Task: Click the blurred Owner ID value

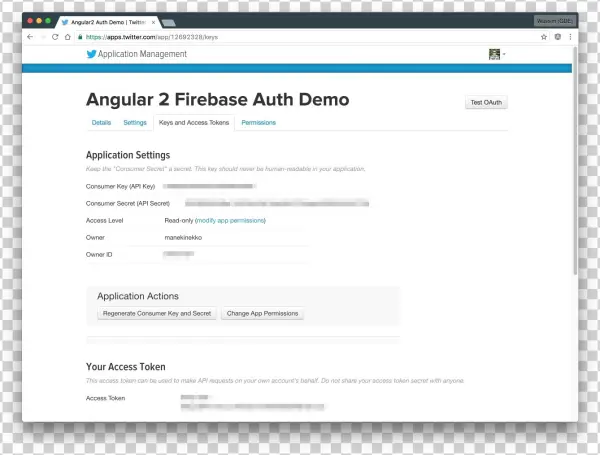Action: (x=179, y=254)
